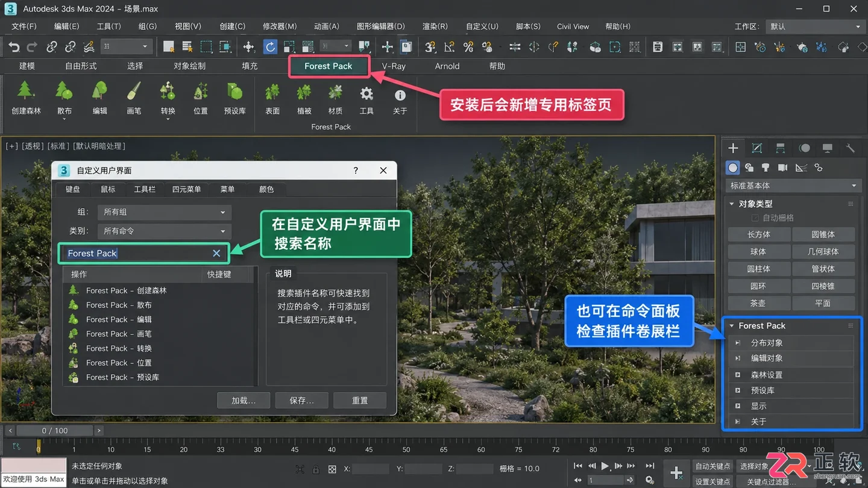Viewport: 868px width, 488px height.
Task: Activate the select and rotate tool
Action: coord(271,47)
